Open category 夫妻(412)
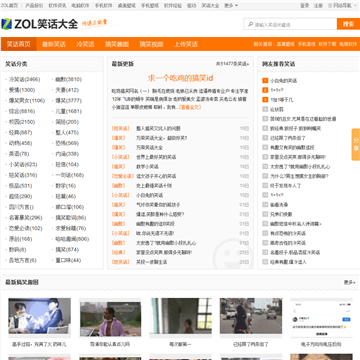 (x=67, y=90)
